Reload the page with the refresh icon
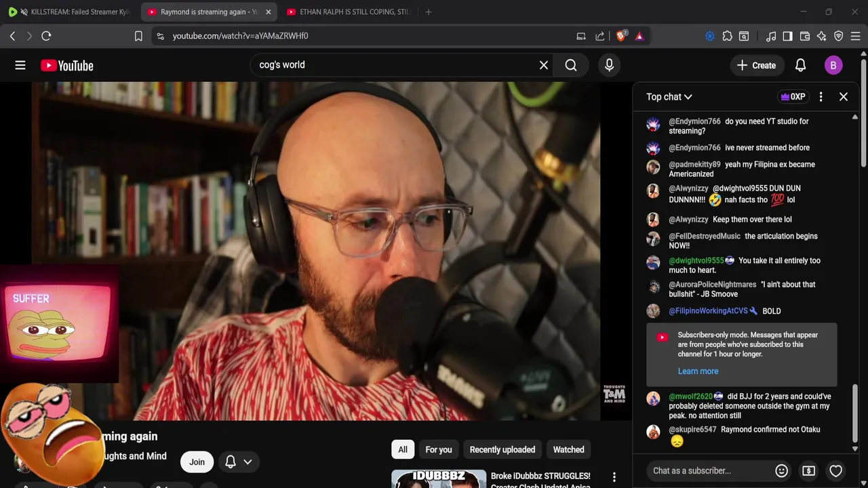 [46, 36]
